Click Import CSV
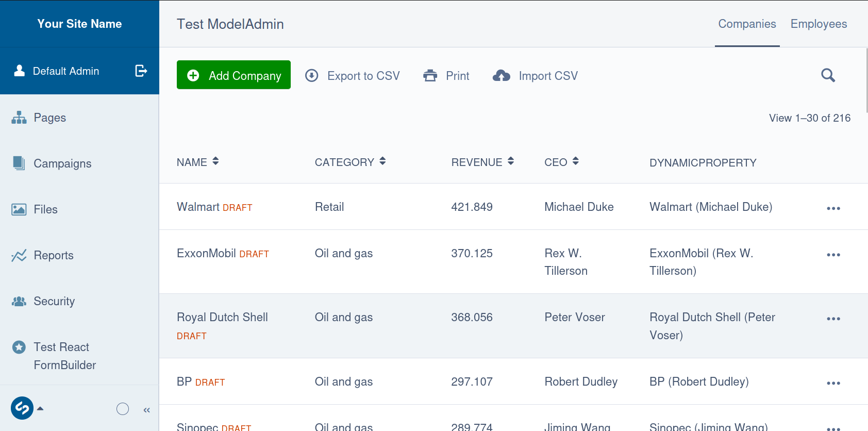 536,76
